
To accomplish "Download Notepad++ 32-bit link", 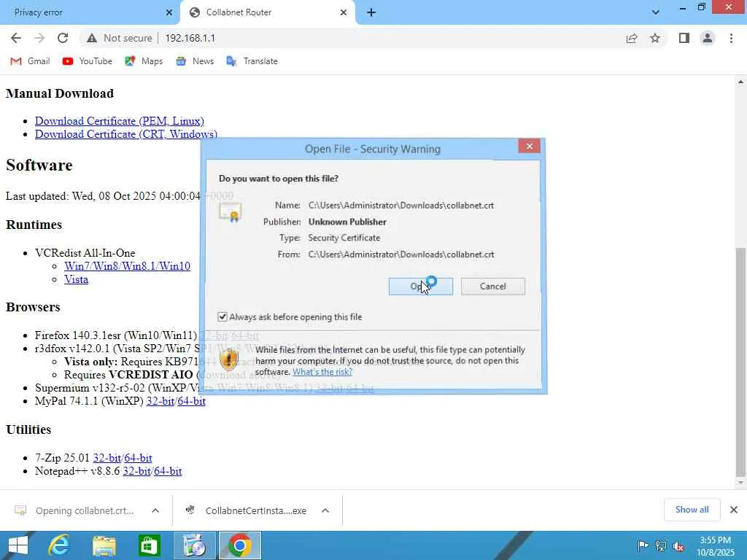I will pos(136,472).
